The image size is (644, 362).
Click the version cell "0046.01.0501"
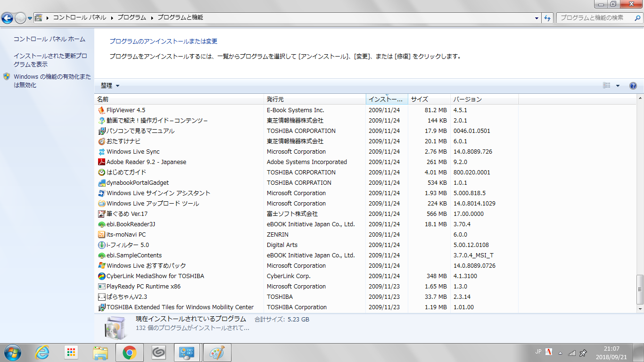472,131
